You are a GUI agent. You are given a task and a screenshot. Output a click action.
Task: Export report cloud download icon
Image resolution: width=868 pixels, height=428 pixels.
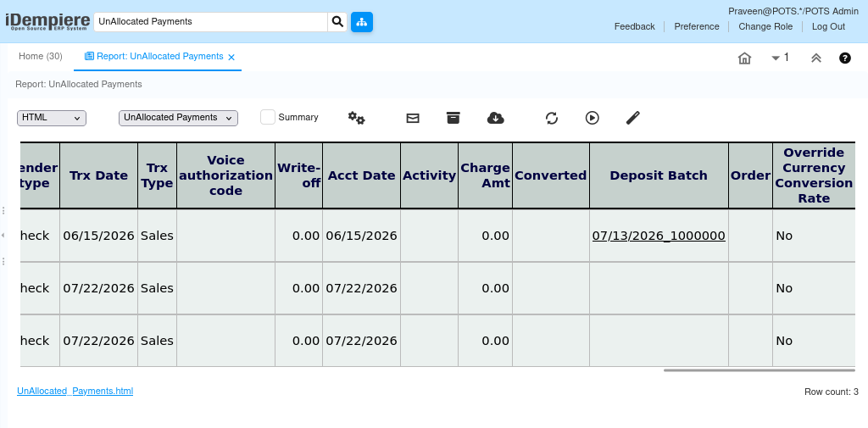click(495, 118)
